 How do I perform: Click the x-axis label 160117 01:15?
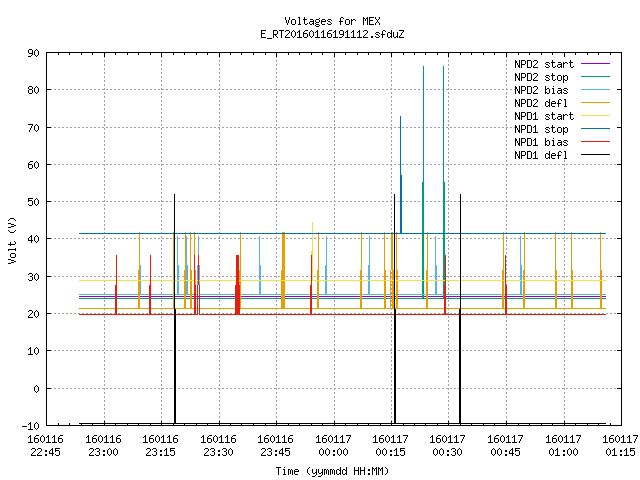[x=620, y=446]
